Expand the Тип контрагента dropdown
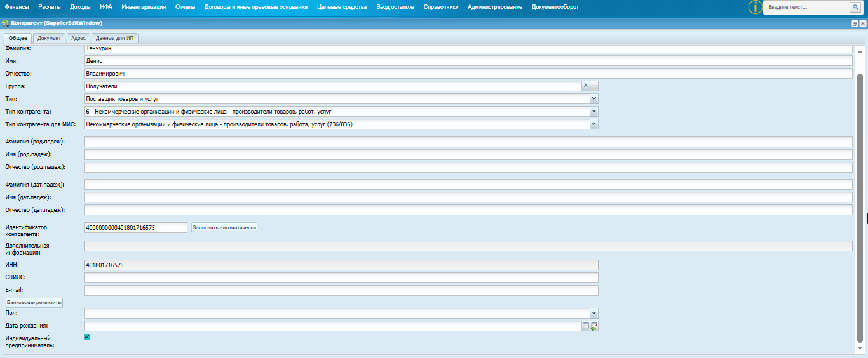Image resolution: width=868 pixels, height=358 pixels. [594, 112]
